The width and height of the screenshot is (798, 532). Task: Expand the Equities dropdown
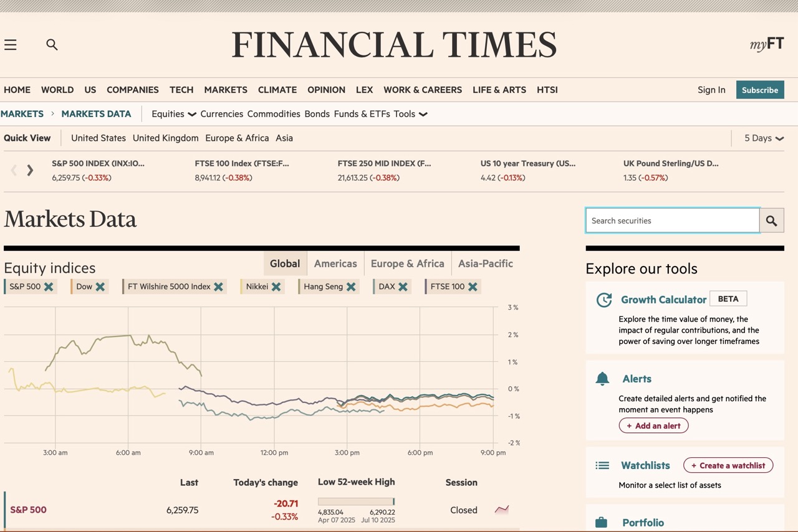[173, 114]
